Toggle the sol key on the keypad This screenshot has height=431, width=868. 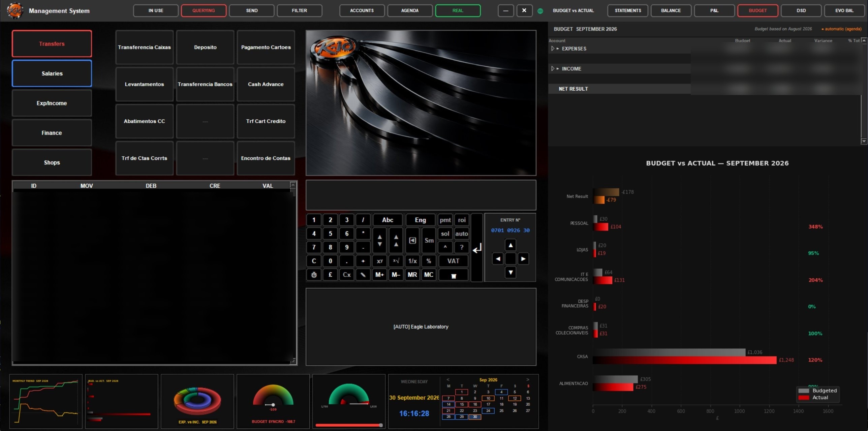(x=445, y=234)
